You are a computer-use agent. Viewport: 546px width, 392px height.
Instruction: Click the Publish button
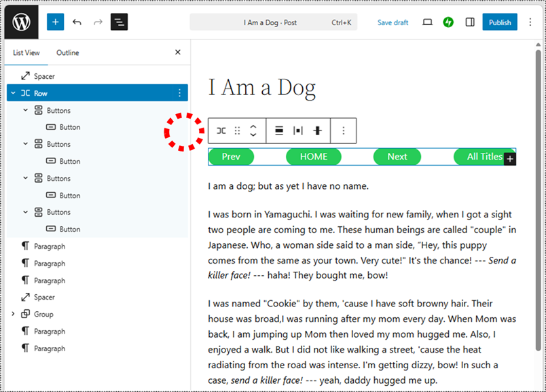(499, 22)
